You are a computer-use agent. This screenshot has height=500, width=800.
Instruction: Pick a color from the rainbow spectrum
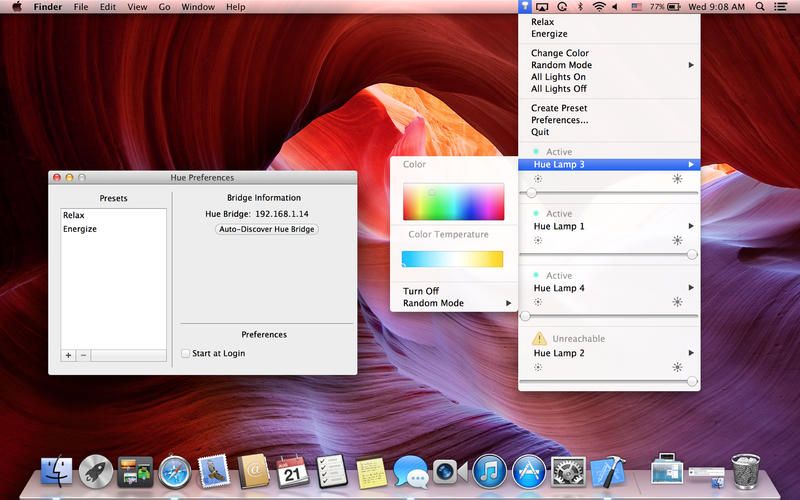[x=452, y=202]
